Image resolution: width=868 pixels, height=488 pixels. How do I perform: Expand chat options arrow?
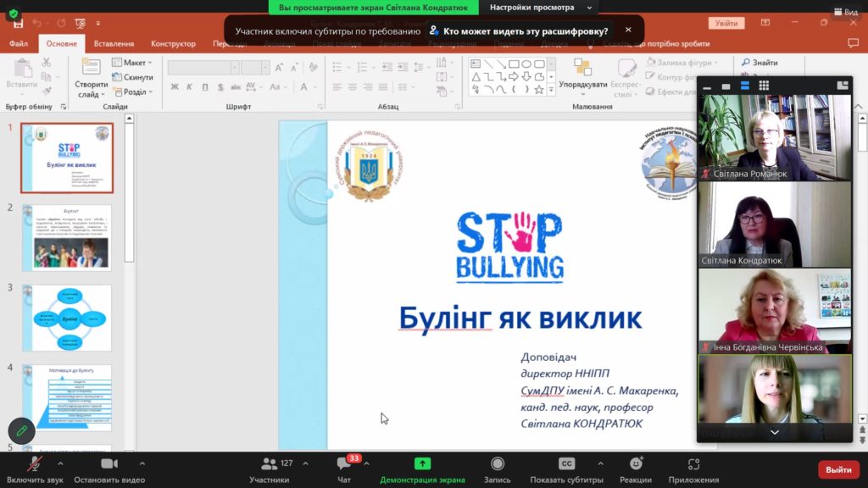(x=366, y=463)
